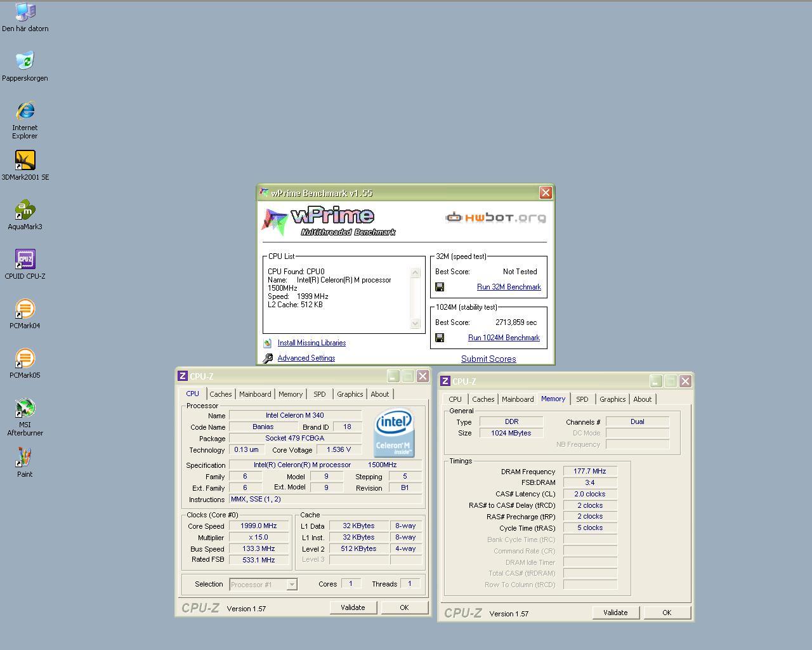Click the wPrime title bar app icon
Viewport: 812px width, 650px height.
(x=263, y=192)
